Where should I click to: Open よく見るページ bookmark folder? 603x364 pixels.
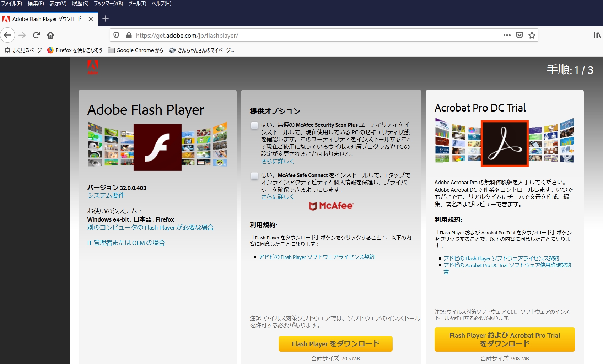click(x=23, y=50)
